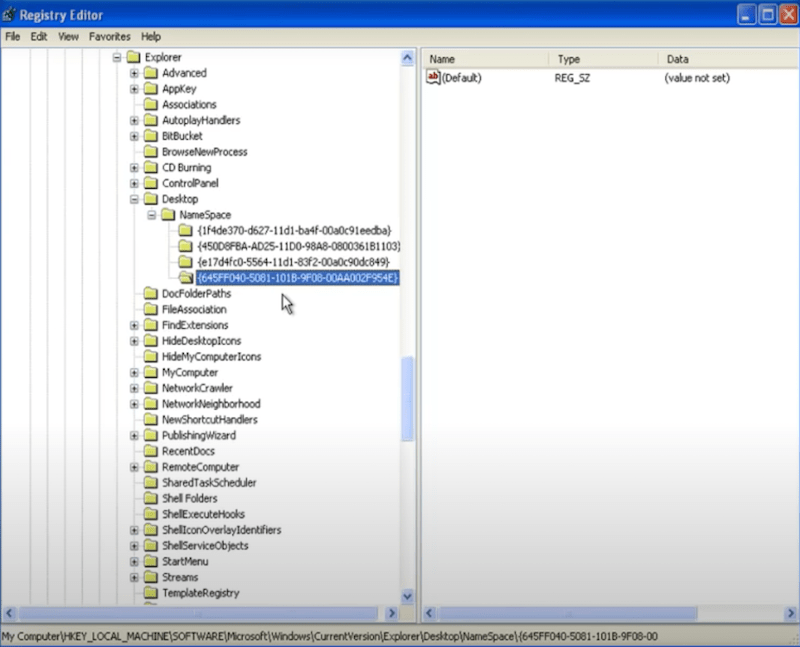Click the "(value not set)" data cell
800x647 pixels.
point(697,78)
